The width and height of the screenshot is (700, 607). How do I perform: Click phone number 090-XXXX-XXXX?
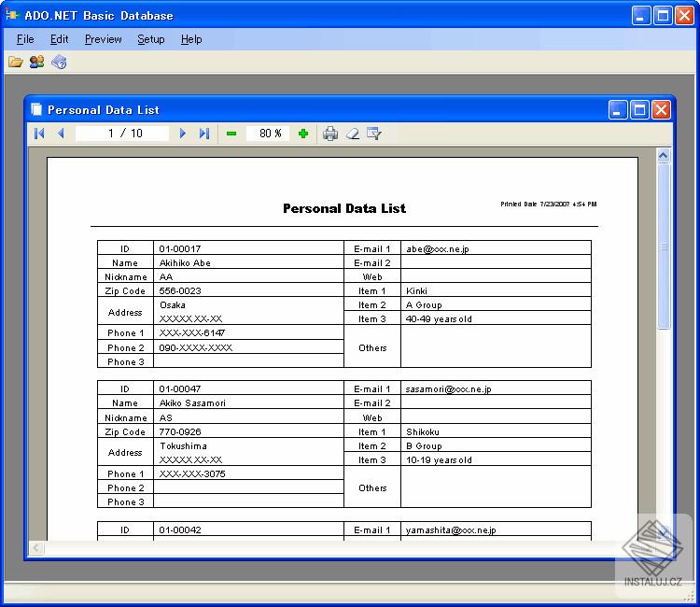pyautogui.click(x=196, y=347)
